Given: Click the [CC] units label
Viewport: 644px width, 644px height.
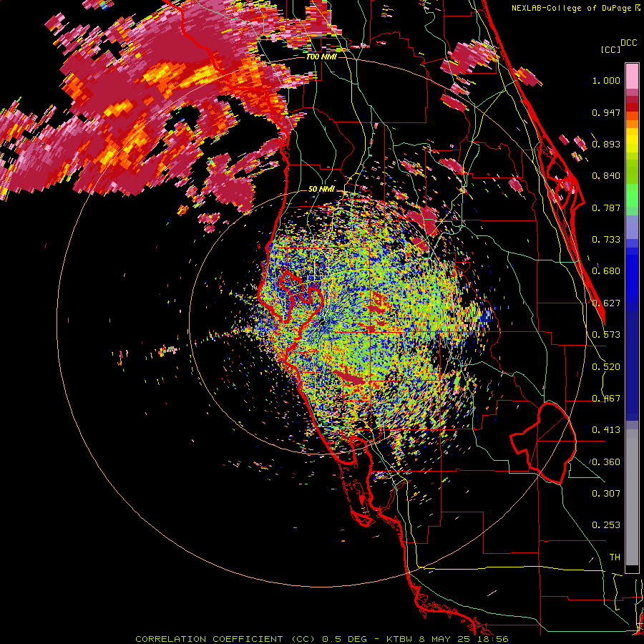Looking at the screenshot, I should (x=611, y=49).
